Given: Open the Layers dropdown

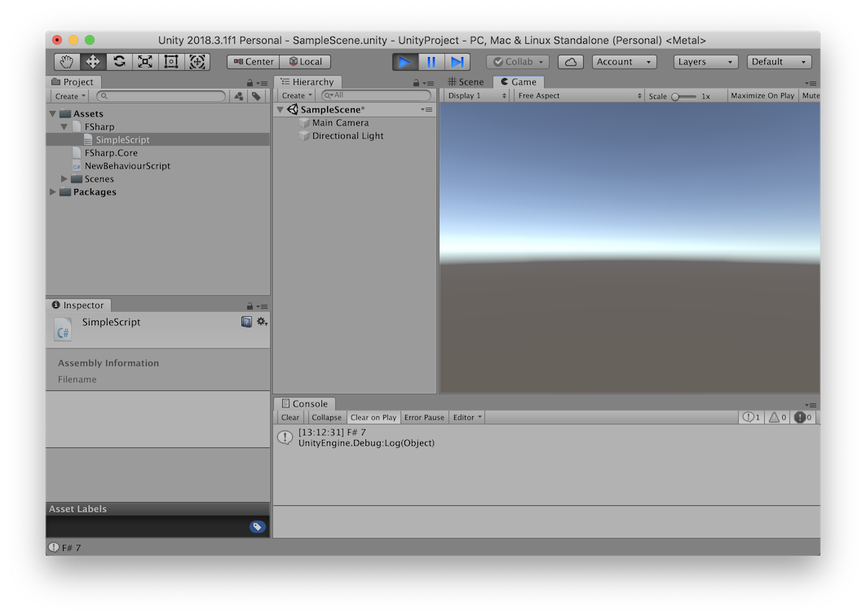Looking at the screenshot, I should (705, 62).
